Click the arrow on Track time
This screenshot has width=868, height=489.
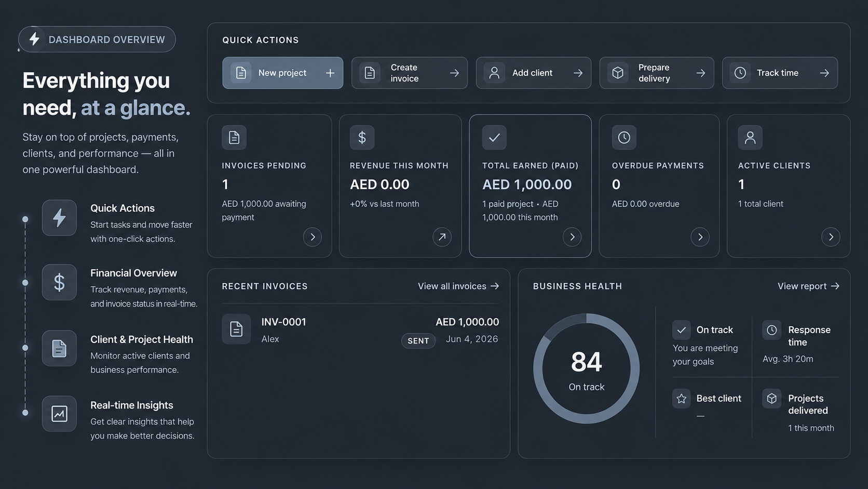[824, 73]
